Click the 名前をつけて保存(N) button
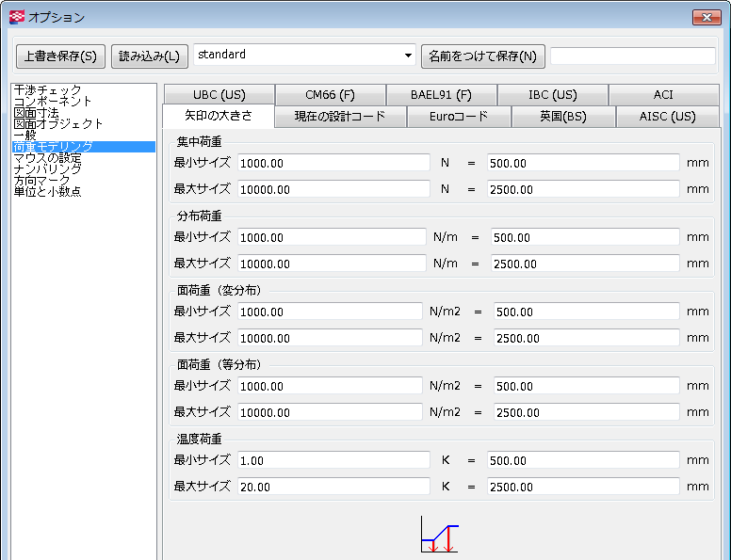Viewport: 731px width, 560px height. click(x=482, y=56)
